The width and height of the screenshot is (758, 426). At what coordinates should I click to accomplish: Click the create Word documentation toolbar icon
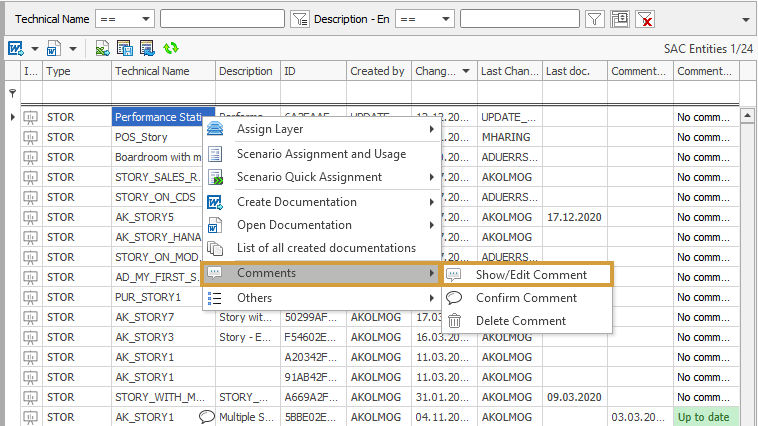(x=16, y=48)
